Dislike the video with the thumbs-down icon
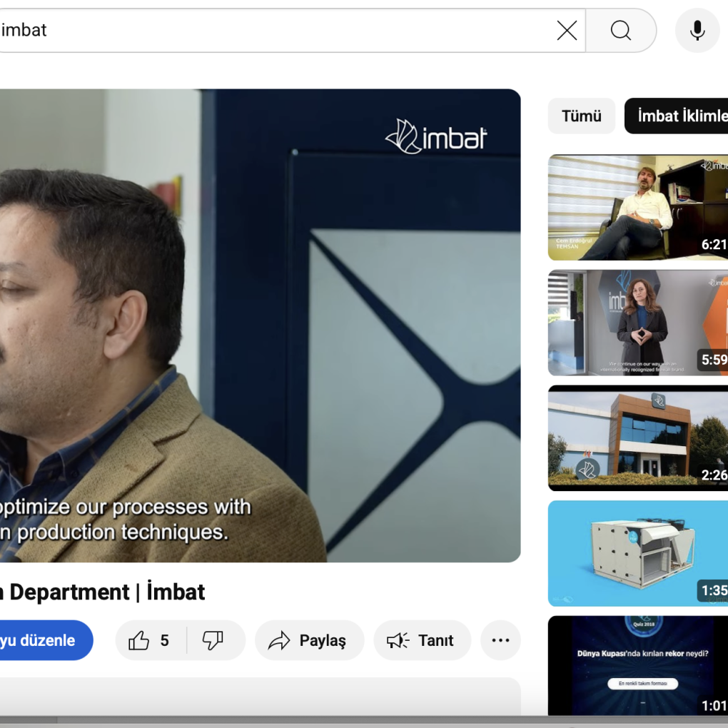 tap(213, 640)
